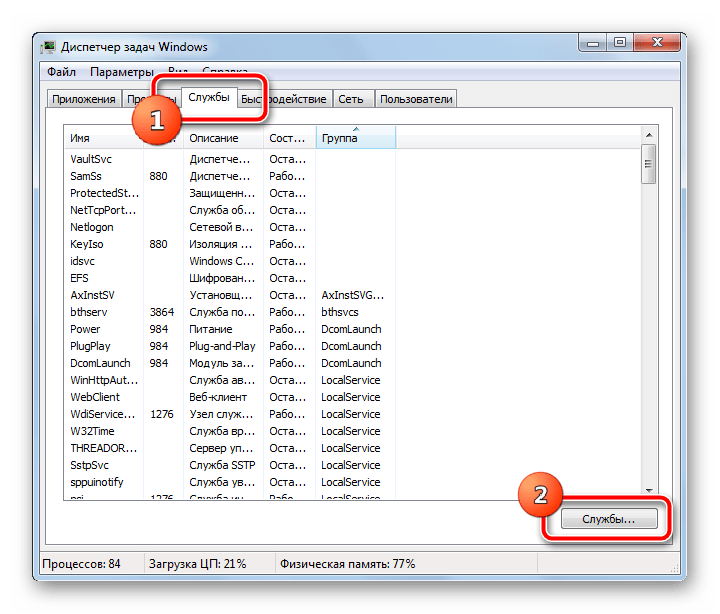Sort by the Группа column header
Viewport: 720px width, 614px height.
(x=355, y=138)
